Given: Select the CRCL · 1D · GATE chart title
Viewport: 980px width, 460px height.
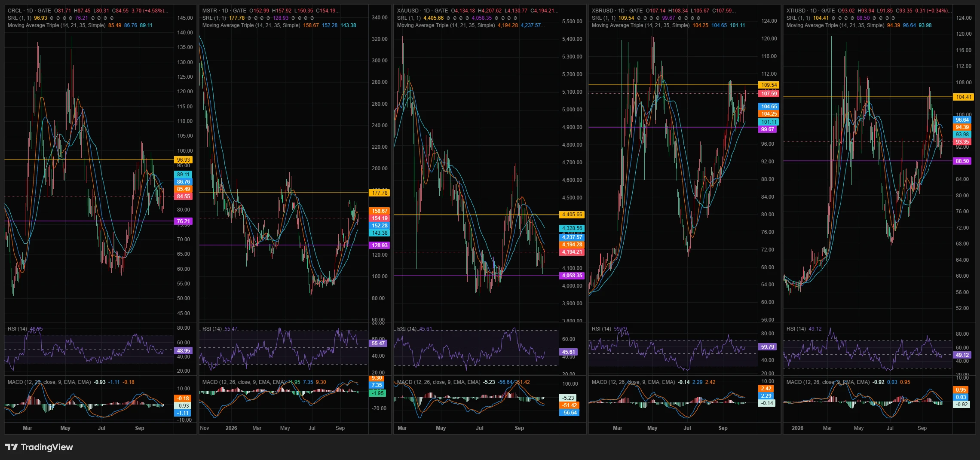Looking at the screenshot, I should (29, 11).
